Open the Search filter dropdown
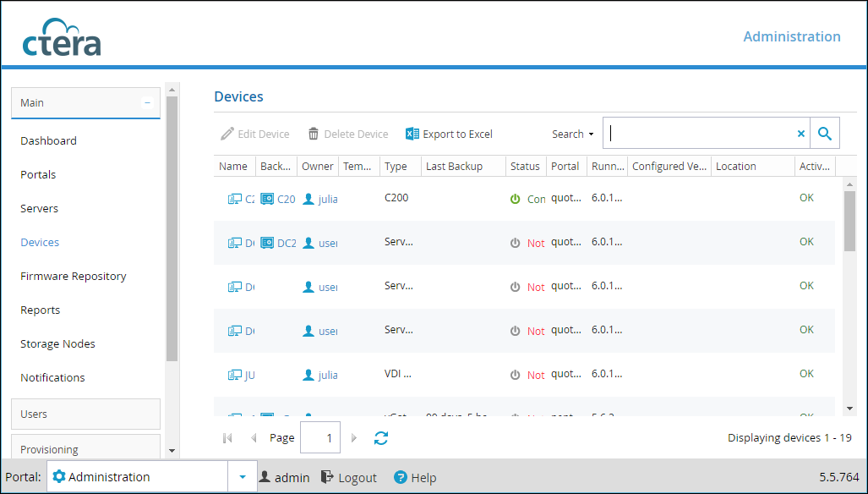 (x=573, y=134)
